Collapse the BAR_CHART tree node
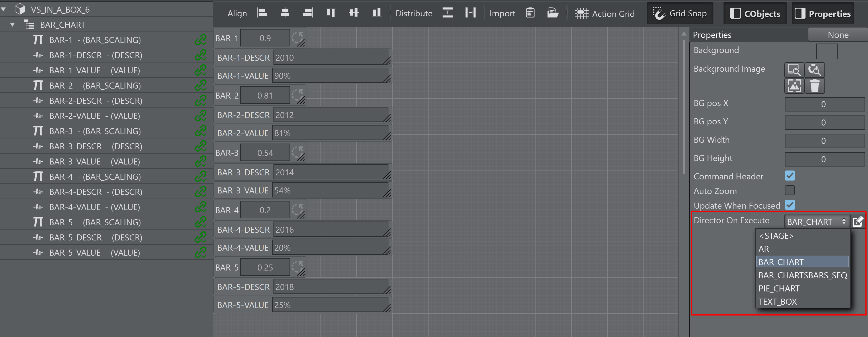Viewport: 868px width, 337px height. coord(12,25)
